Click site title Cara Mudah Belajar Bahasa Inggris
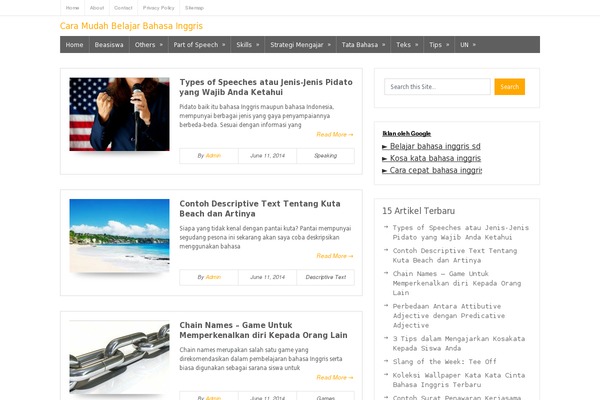This screenshot has height=400, width=600. click(131, 26)
